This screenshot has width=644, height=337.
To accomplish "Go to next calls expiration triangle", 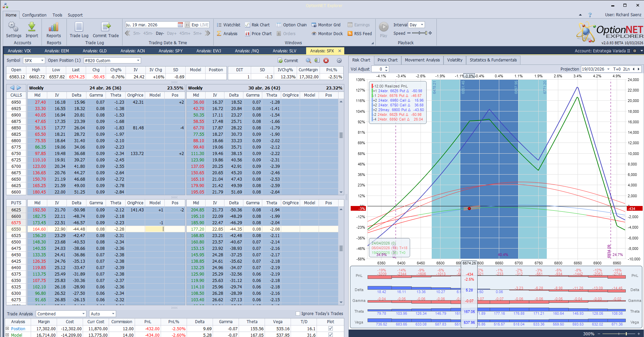I will [19, 88].
